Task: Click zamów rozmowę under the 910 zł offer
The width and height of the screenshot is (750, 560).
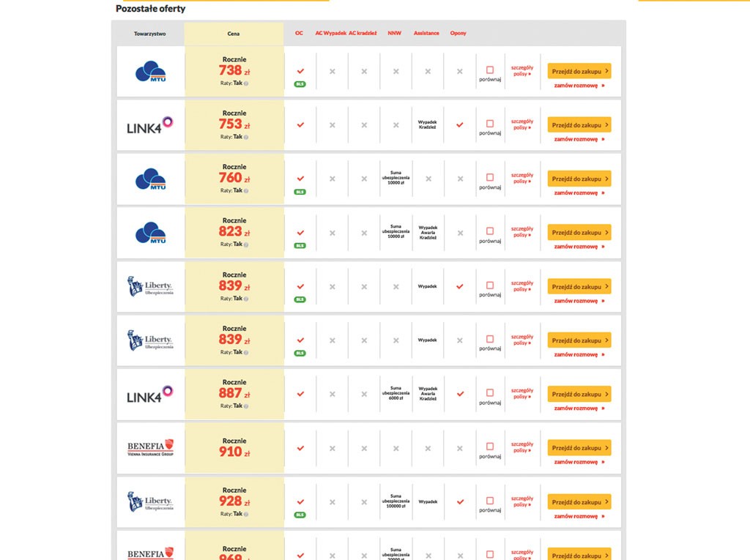Action: (579, 462)
